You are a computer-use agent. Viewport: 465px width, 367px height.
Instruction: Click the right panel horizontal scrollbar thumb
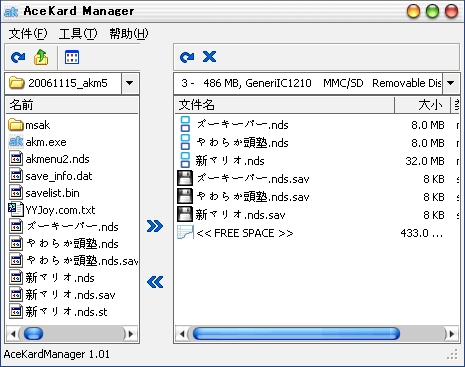coord(296,333)
